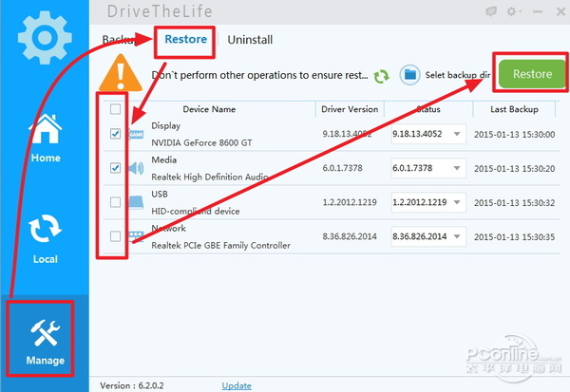
Task: Close the DriveTheLife window
Action: pos(560,11)
